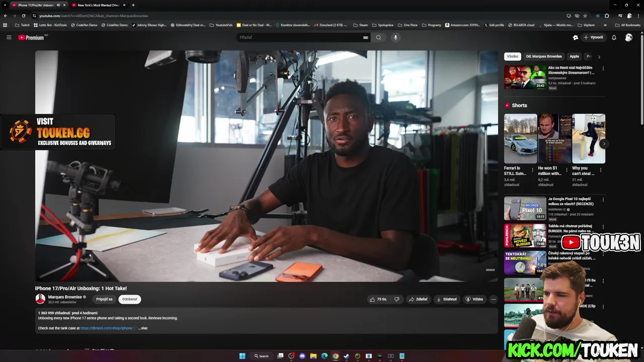Click Odoberať subscription button
644x362 pixels.
tap(130, 299)
